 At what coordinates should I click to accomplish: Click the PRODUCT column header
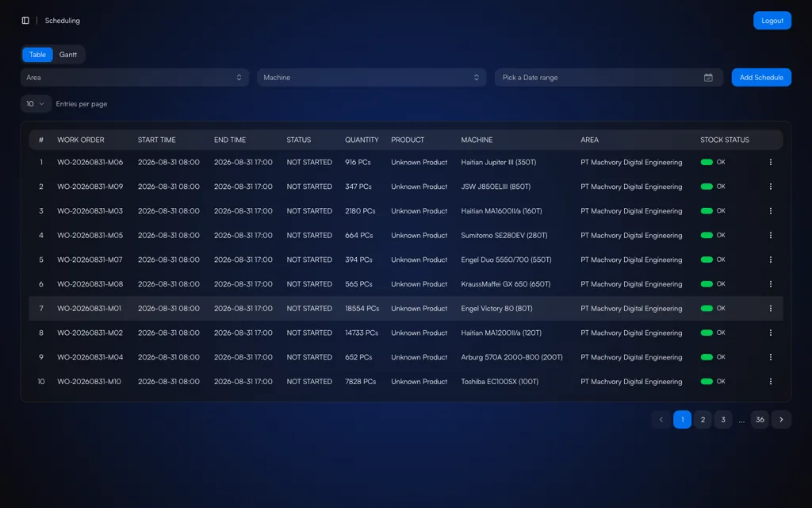[x=408, y=140]
